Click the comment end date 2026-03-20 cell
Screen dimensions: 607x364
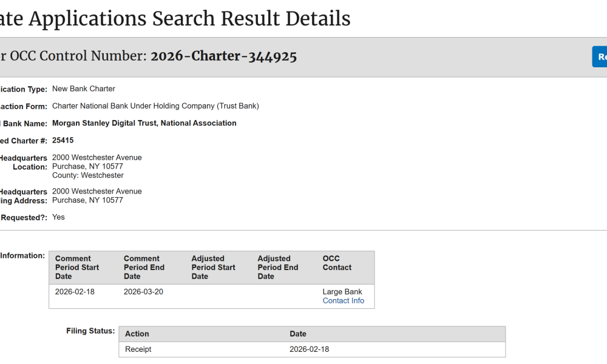click(143, 292)
